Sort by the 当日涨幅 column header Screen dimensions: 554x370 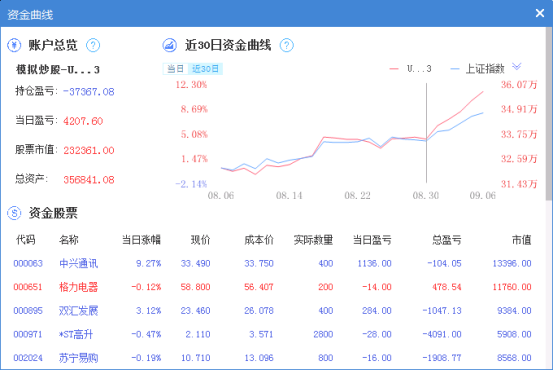click(x=141, y=240)
